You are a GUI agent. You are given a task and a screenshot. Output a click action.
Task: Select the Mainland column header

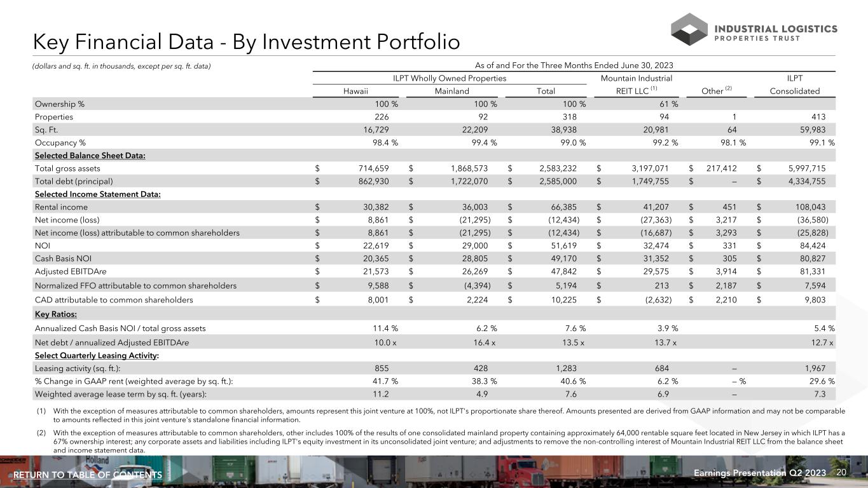451,91
